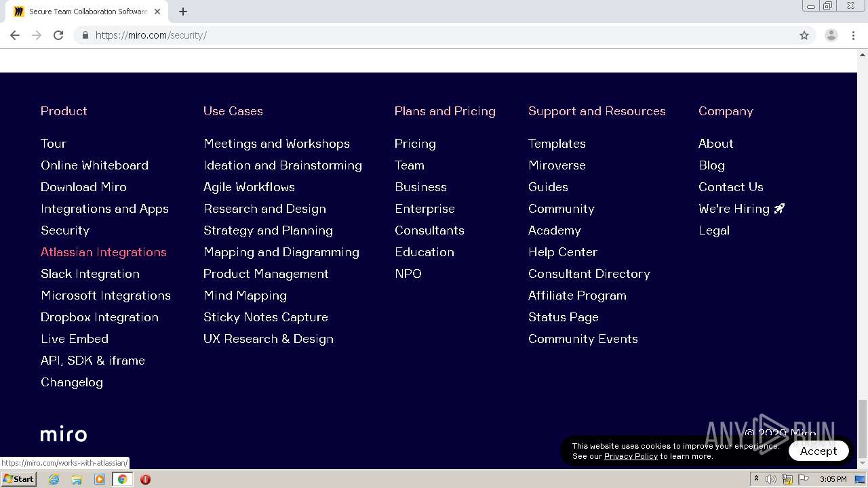Open UX Research & Design link

(x=269, y=339)
